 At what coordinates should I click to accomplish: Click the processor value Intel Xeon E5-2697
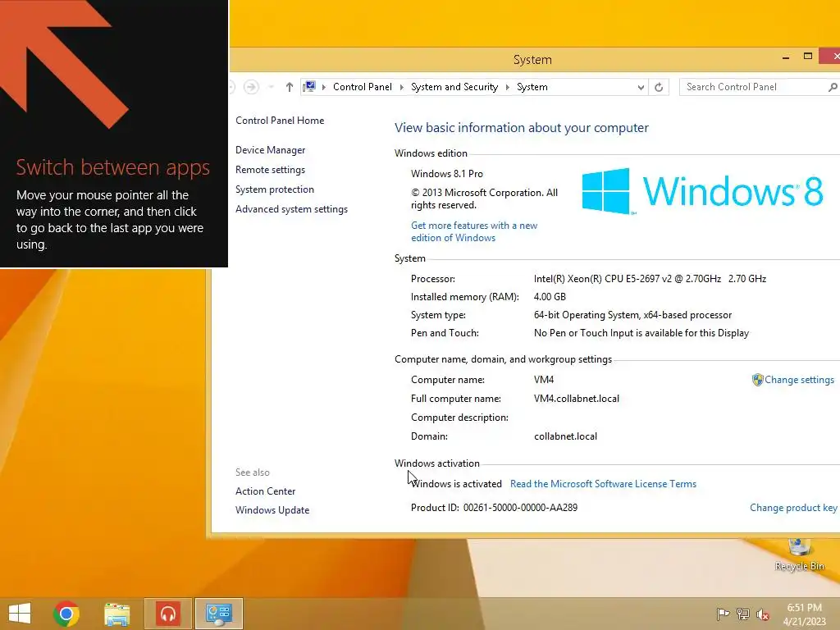pos(650,279)
